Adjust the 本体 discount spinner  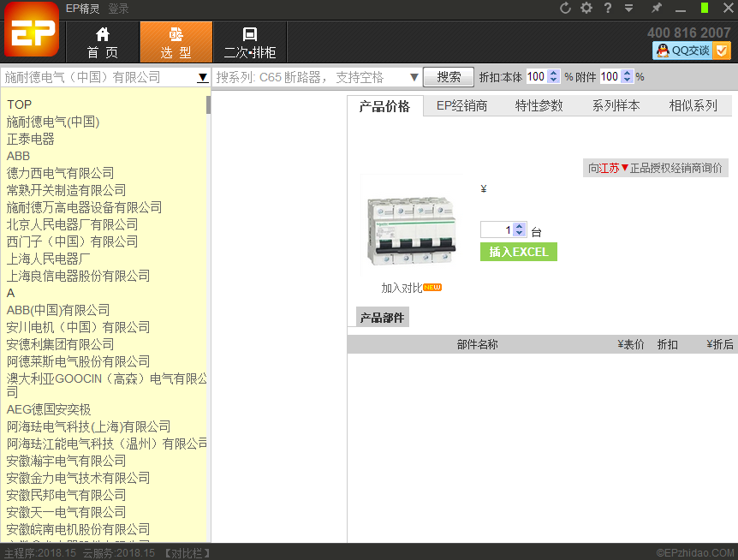pos(553,76)
